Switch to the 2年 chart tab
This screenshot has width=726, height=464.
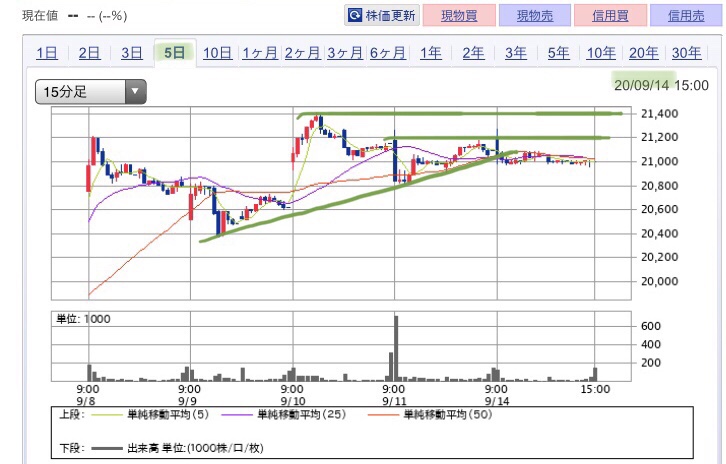coord(473,53)
